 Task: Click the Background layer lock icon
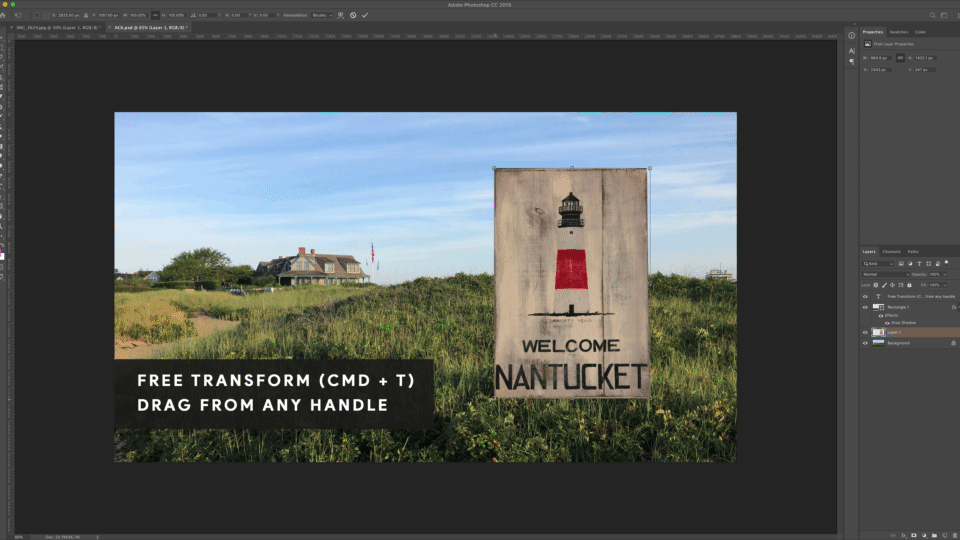953,343
